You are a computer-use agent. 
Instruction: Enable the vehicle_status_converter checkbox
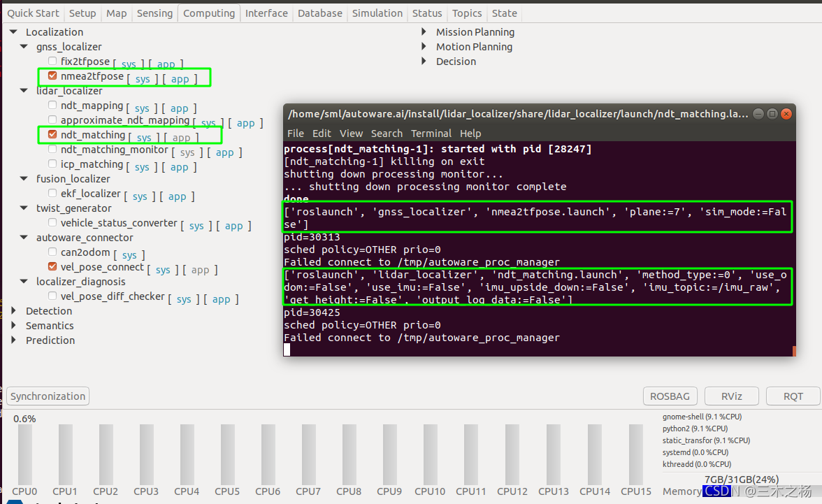pyautogui.click(x=52, y=222)
